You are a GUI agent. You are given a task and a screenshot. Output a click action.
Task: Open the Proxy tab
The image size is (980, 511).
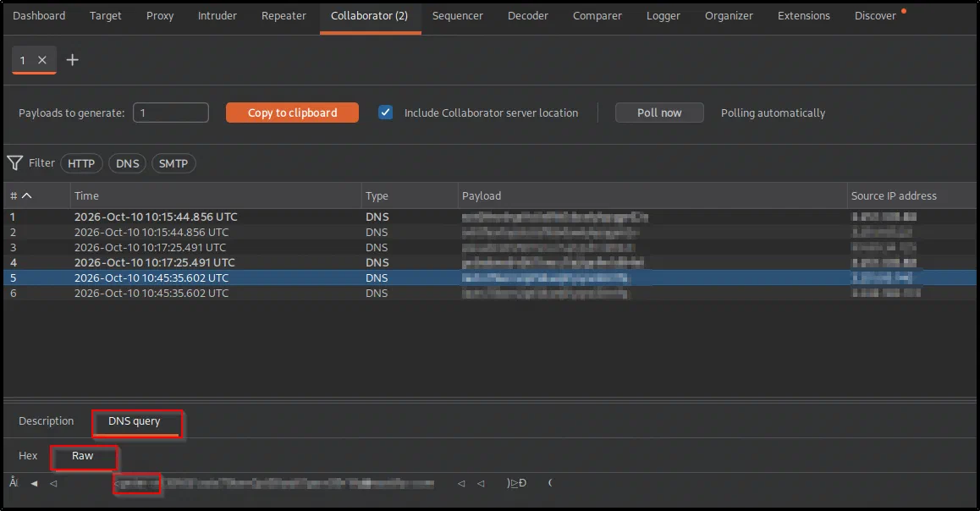click(160, 15)
